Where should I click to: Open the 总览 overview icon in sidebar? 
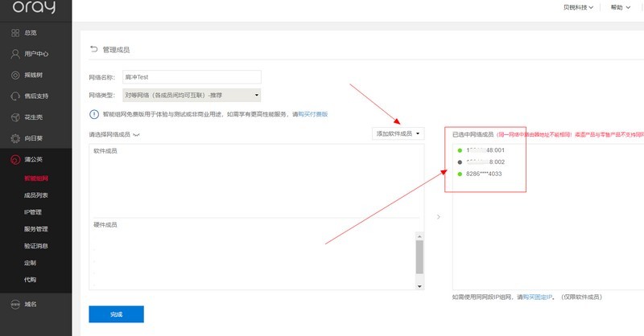click(15, 33)
